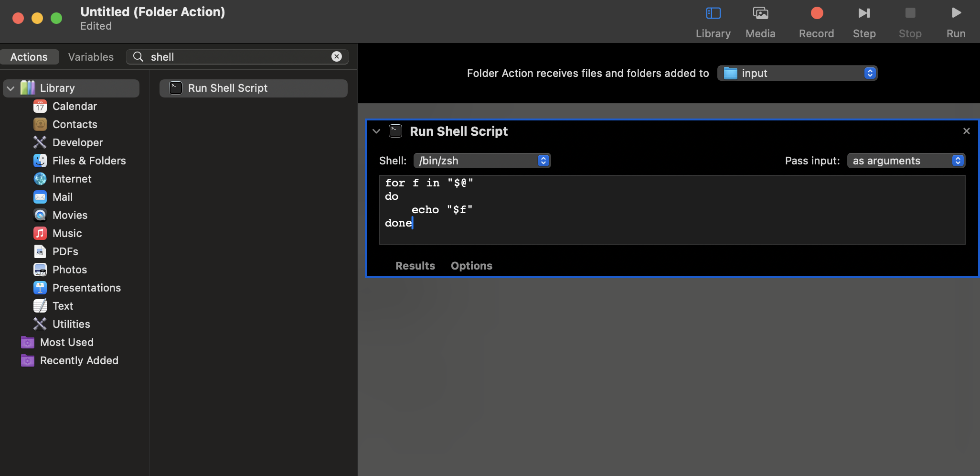Open the Shell /bin/zsh dropdown
Screen dimensions: 980x476
(x=482, y=161)
